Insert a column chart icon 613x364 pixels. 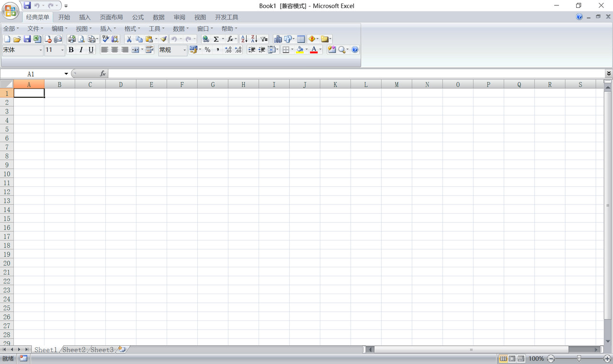coord(278,39)
